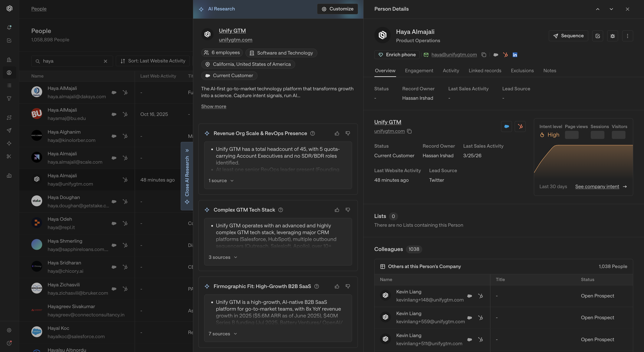Open unifygtm.com link in AI Research panel
Viewport: 644px width, 352px height.
click(236, 40)
